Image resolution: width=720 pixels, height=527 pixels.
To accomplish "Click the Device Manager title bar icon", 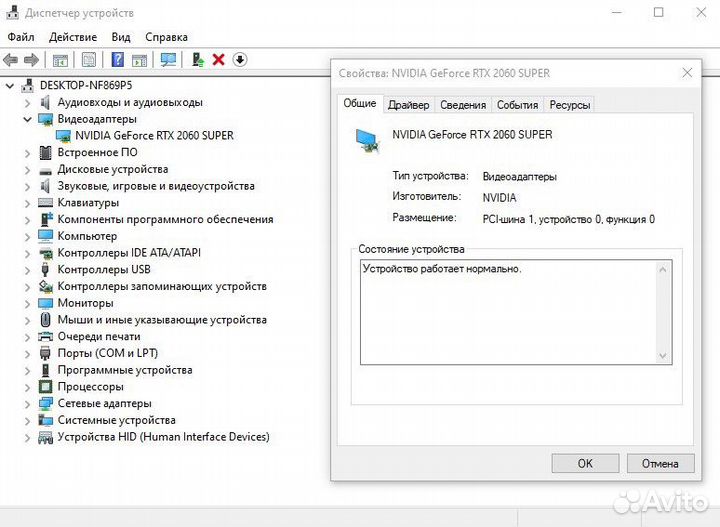I will click(x=12, y=12).
